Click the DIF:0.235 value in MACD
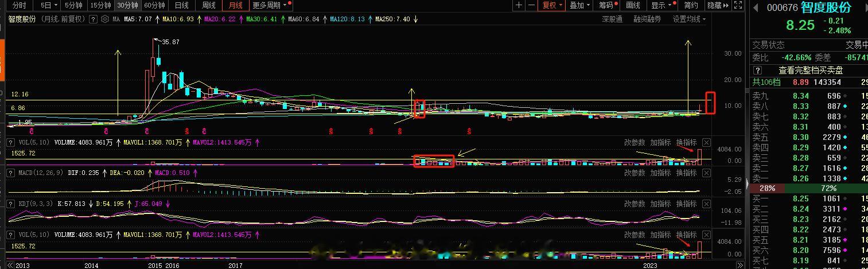 click(x=83, y=173)
